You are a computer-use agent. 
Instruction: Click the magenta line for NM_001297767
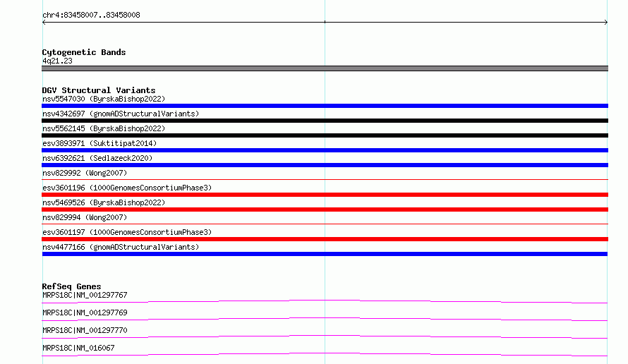point(325,301)
